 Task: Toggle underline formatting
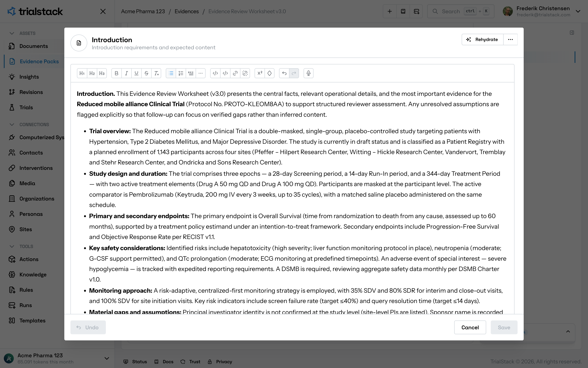136,73
